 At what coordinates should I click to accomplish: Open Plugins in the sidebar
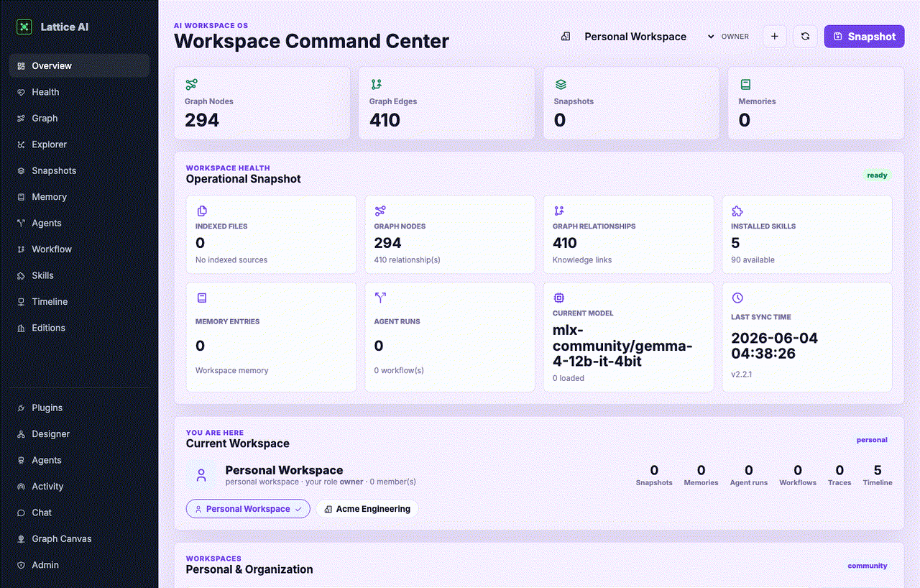coord(79,408)
